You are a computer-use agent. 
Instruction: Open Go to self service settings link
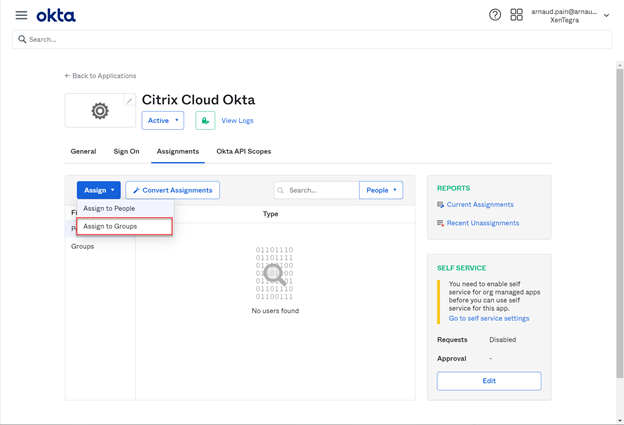(489, 319)
